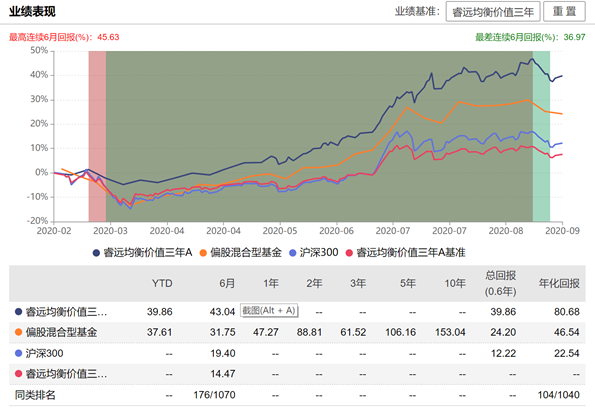Click the orange dot in 偏股混合型基金 row
The width and height of the screenshot is (595, 410).
click(x=18, y=332)
